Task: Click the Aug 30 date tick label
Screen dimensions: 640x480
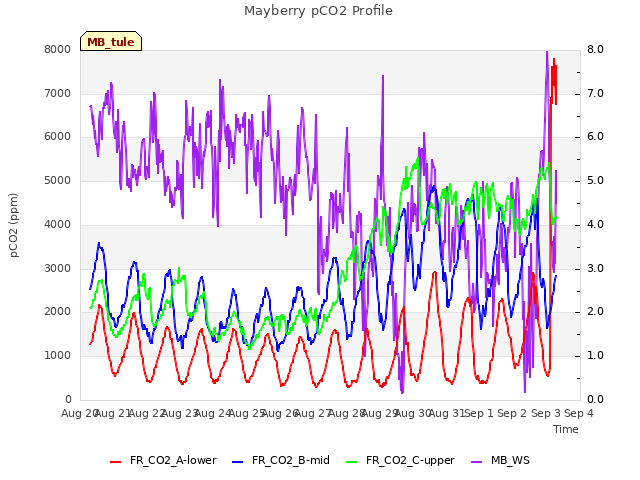Action: point(413,413)
